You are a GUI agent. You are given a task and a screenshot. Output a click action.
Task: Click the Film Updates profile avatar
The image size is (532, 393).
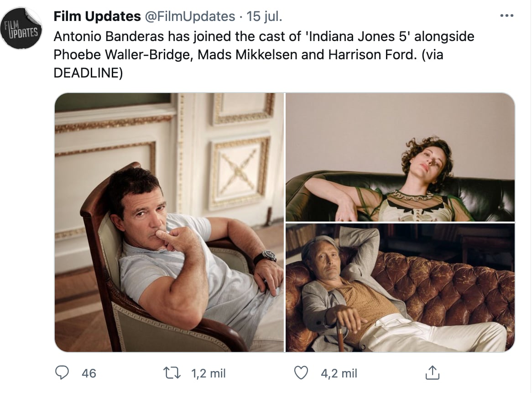[x=21, y=28]
